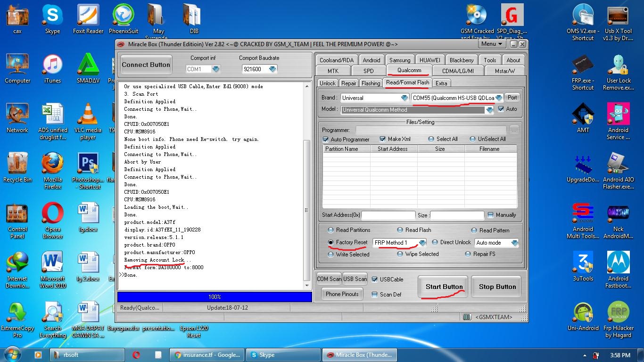Open User Lock Remove.exe icon
Screen dimensions: 644x362
tap(618, 72)
